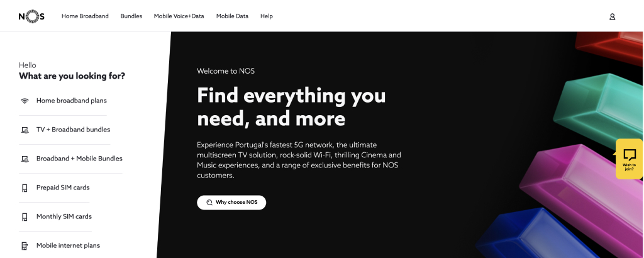Click the icon beside TV + Broadband bundles
The height and width of the screenshot is (258, 644).
pyautogui.click(x=25, y=130)
